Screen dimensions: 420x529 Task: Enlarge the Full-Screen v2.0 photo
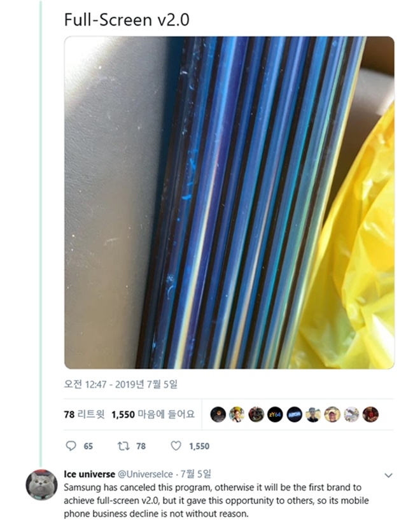pyautogui.click(x=229, y=202)
